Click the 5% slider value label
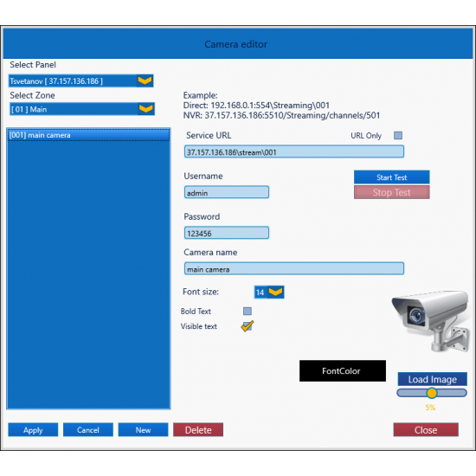Image resolution: width=476 pixels, height=476 pixels. pyautogui.click(x=430, y=408)
